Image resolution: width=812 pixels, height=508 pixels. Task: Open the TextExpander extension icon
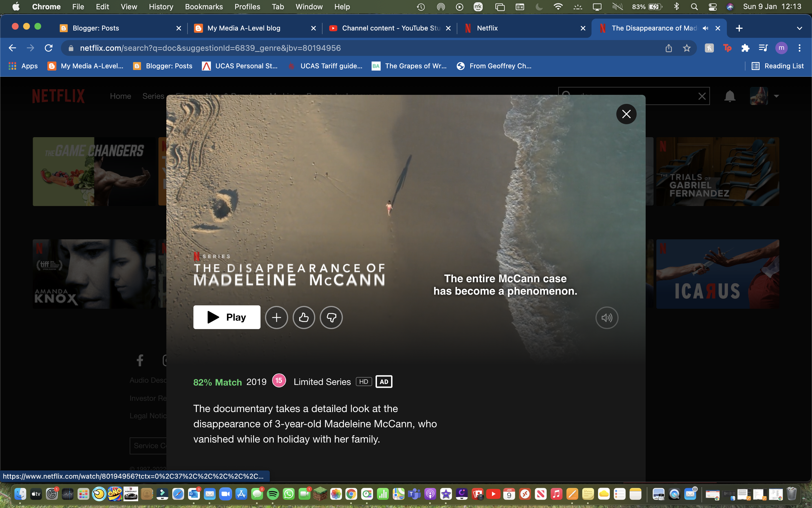727,48
